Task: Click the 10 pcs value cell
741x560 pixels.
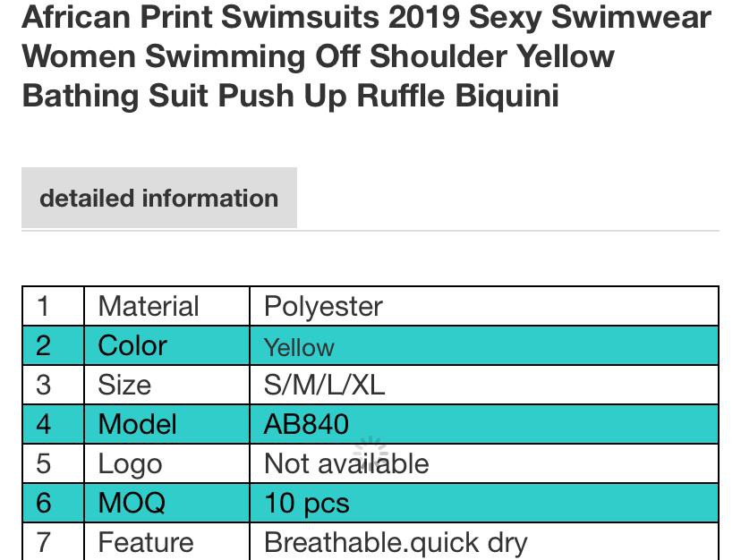Action: click(306, 503)
